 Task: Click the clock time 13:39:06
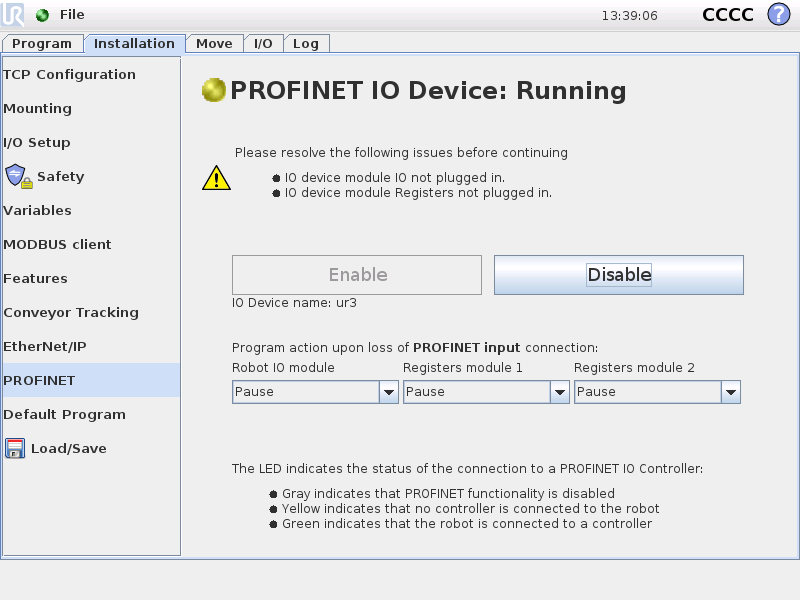[x=630, y=16]
